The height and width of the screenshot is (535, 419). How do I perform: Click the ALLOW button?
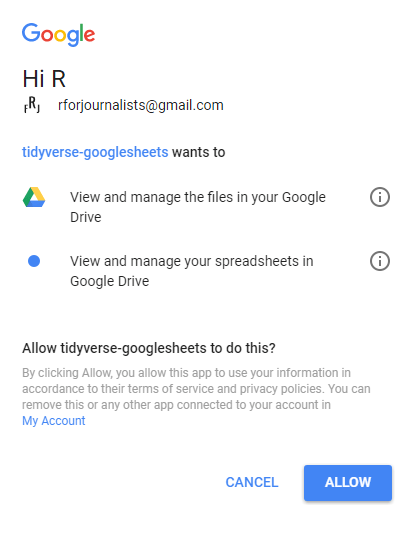click(x=348, y=482)
